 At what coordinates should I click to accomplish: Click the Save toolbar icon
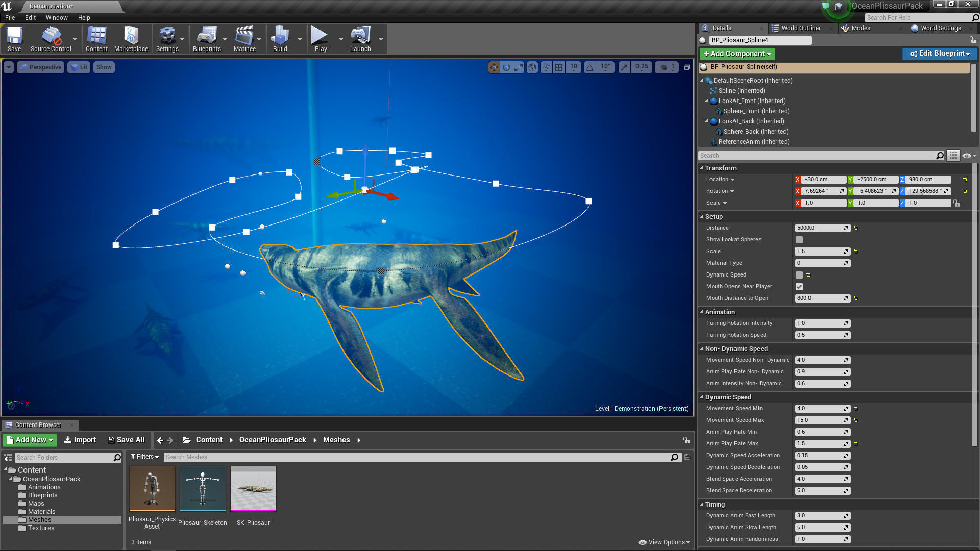14,39
